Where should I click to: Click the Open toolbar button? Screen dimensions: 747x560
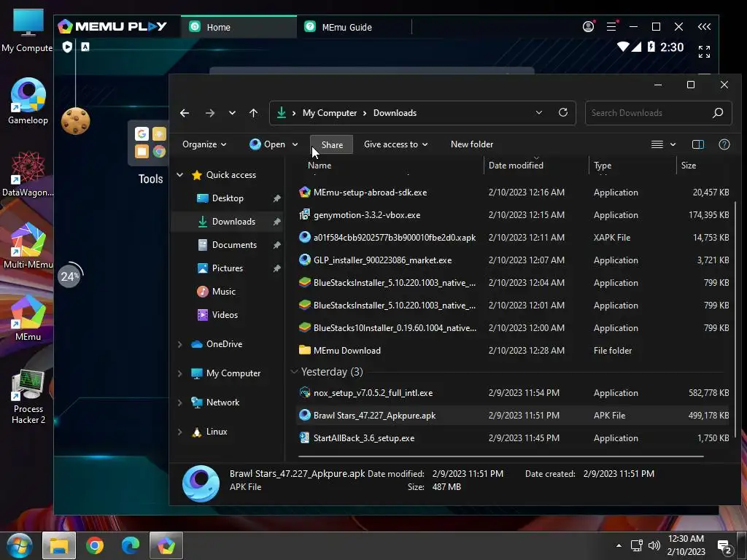268,144
